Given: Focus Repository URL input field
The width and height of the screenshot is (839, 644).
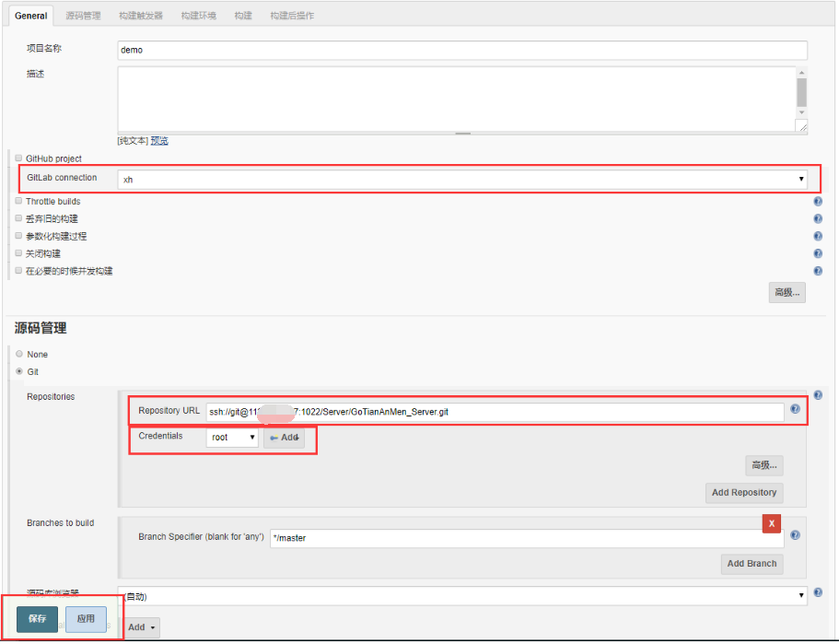Looking at the screenshot, I should [495, 412].
